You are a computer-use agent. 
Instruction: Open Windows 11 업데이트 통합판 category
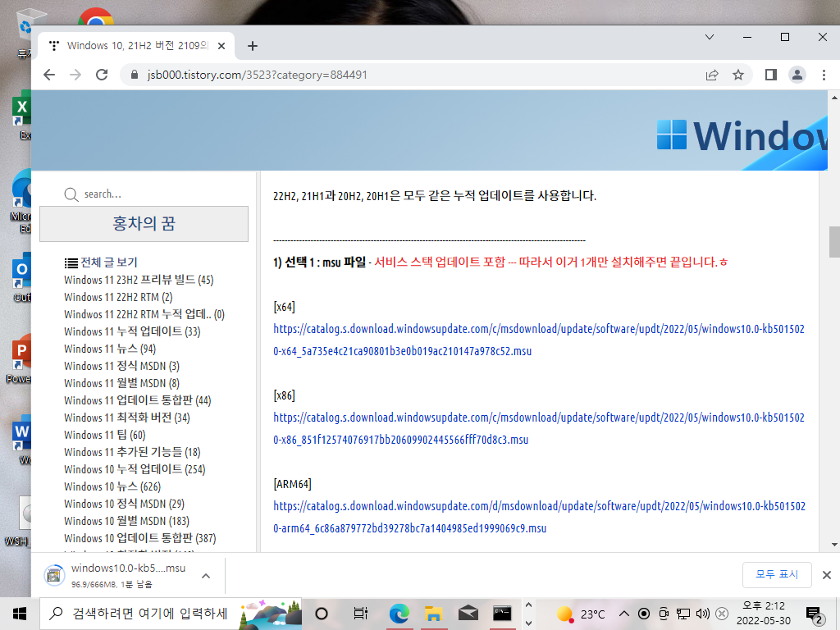coord(138,400)
